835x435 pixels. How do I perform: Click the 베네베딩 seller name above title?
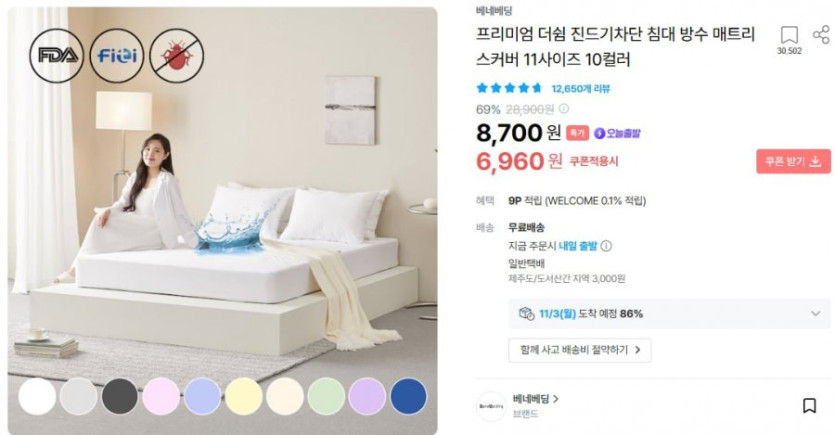[494, 11]
